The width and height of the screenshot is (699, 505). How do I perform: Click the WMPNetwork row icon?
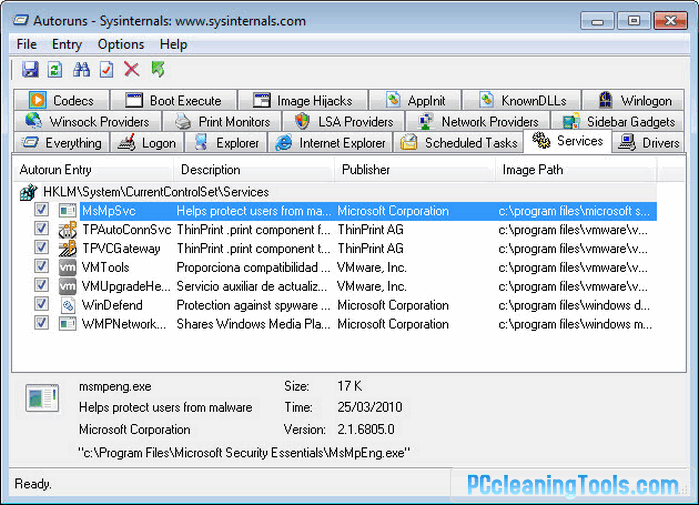point(68,324)
